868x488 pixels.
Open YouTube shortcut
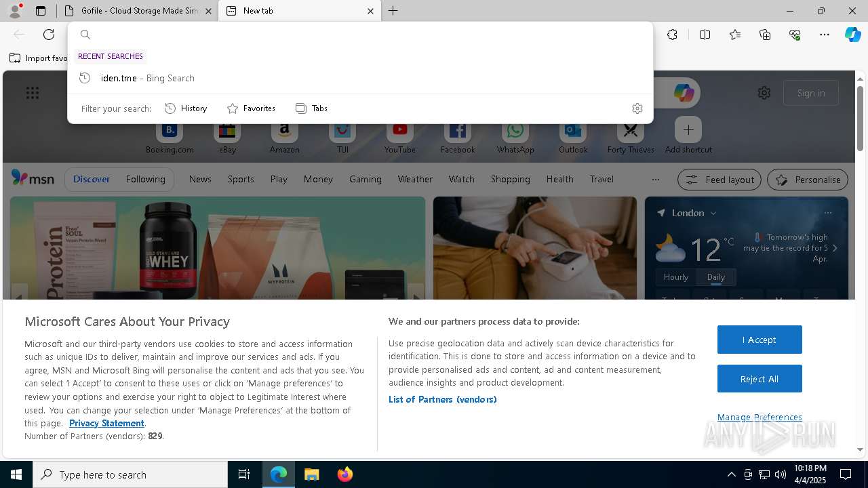(400, 137)
